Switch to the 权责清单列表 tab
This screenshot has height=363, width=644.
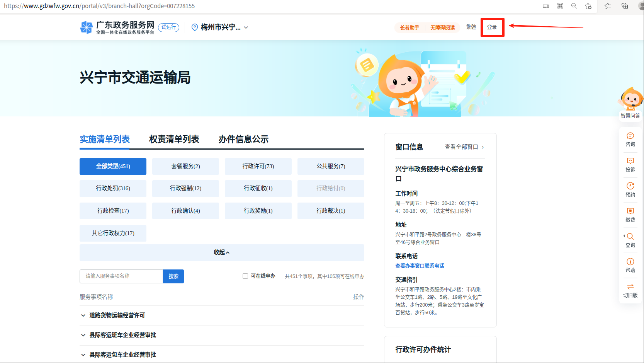pos(174,139)
